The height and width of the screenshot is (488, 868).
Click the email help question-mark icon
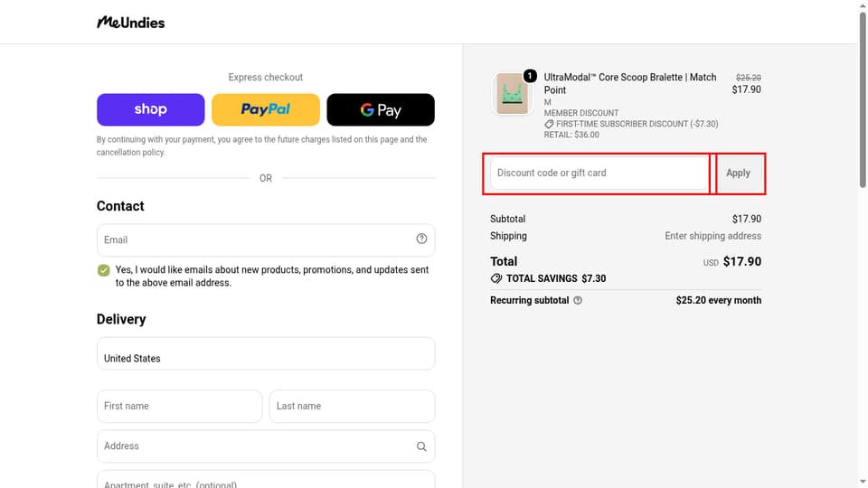pyautogui.click(x=422, y=239)
